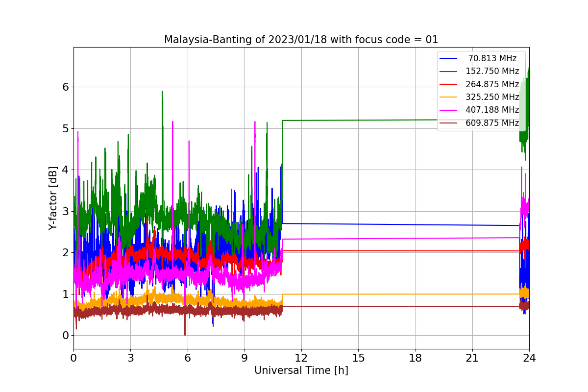Click the brown legend line sample

pyautogui.click(x=448, y=123)
